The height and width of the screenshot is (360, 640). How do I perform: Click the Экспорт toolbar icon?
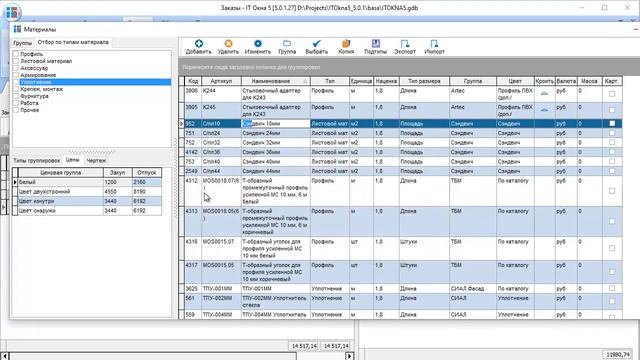coord(404,44)
